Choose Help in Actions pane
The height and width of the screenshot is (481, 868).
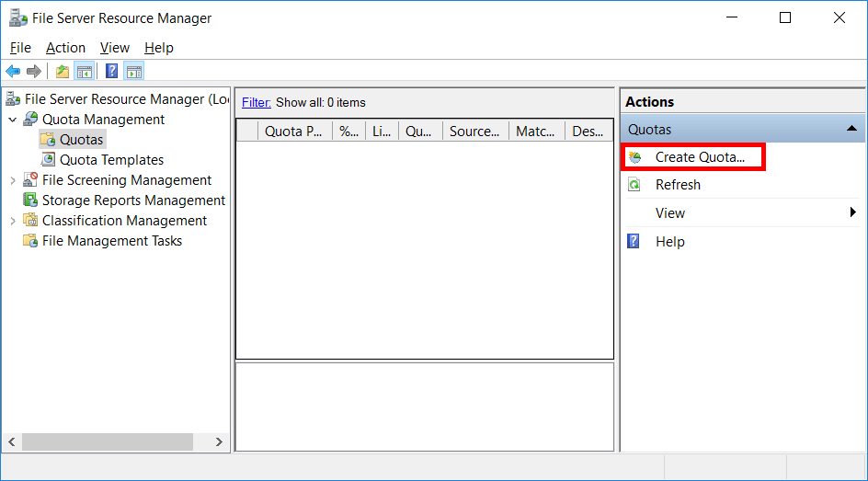[x=669, y=242]
